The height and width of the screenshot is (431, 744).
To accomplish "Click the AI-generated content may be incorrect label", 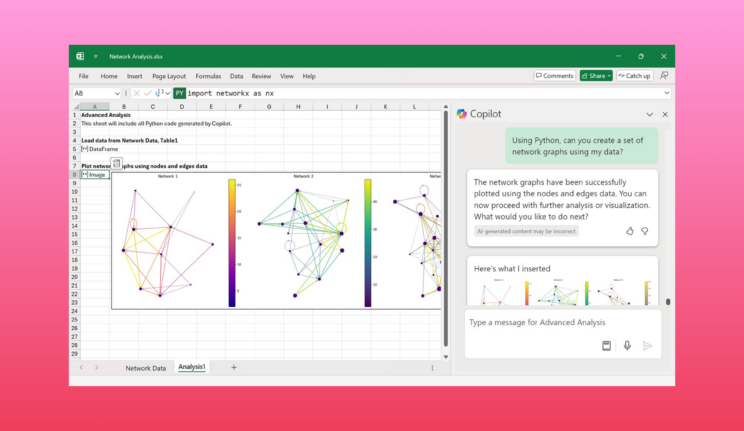I will coord(526,231).
